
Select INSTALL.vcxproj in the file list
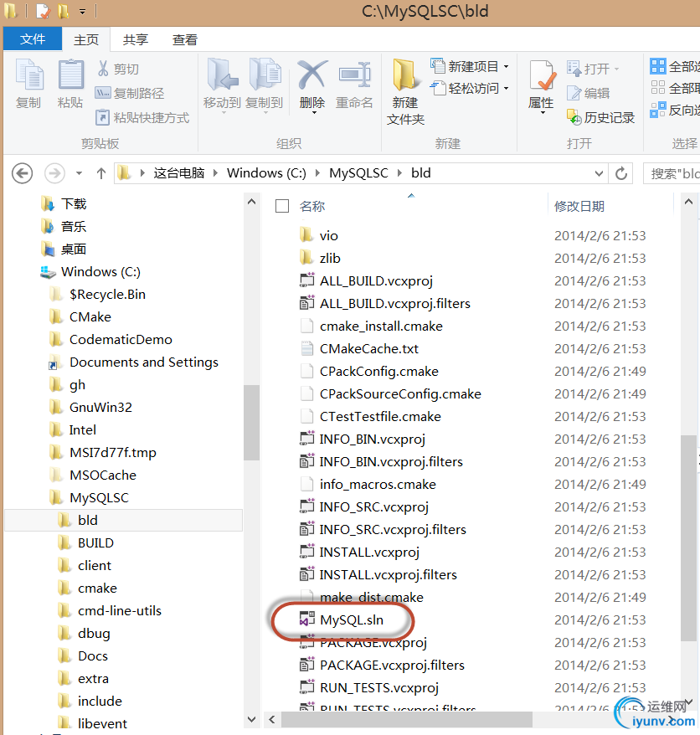(369, 553)
